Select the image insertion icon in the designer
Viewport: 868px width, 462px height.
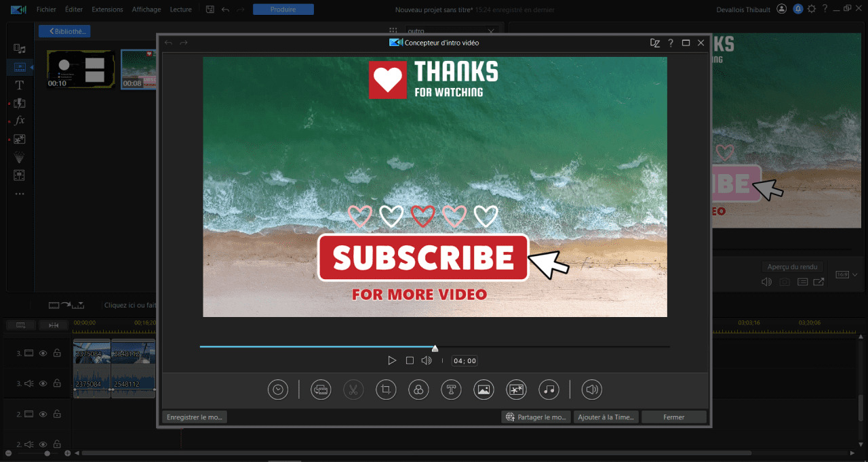click(x=484, y=390)
